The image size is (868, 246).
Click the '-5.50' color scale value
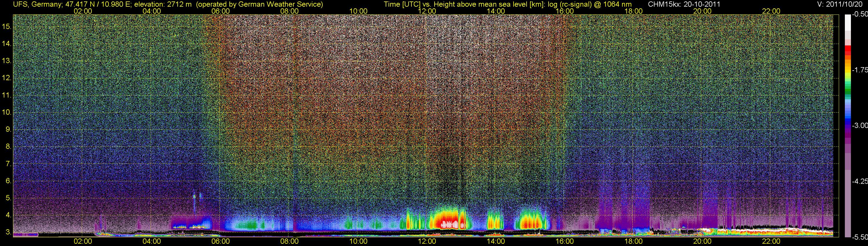pos(860,237)
